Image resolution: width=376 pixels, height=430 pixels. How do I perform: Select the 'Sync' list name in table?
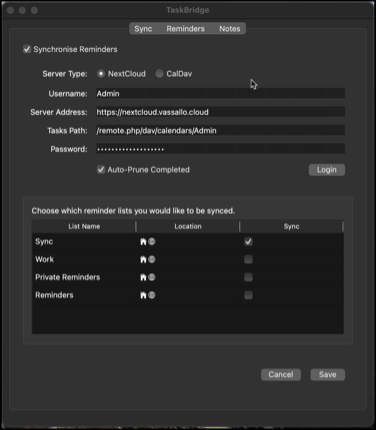pyautogui.click(x=44, y=242)
